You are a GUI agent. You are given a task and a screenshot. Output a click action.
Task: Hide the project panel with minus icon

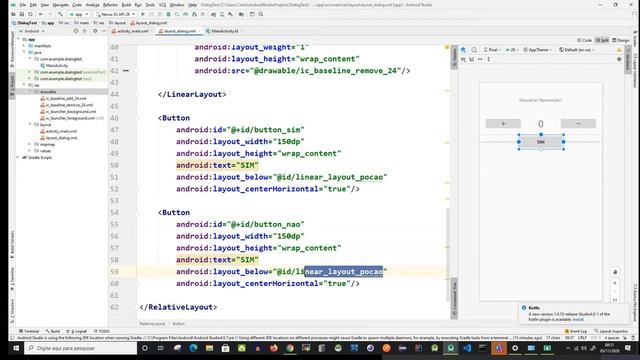(104, 31)
